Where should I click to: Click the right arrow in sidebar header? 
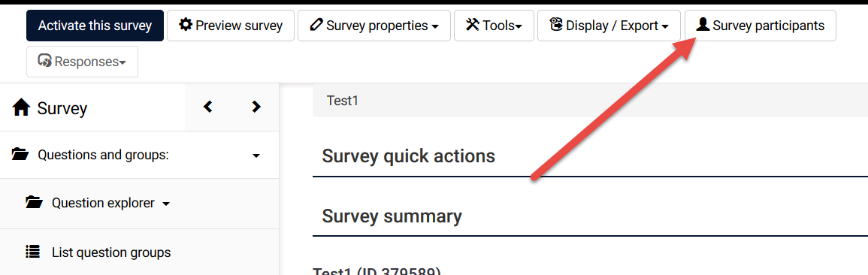click(x=256, y=106)
